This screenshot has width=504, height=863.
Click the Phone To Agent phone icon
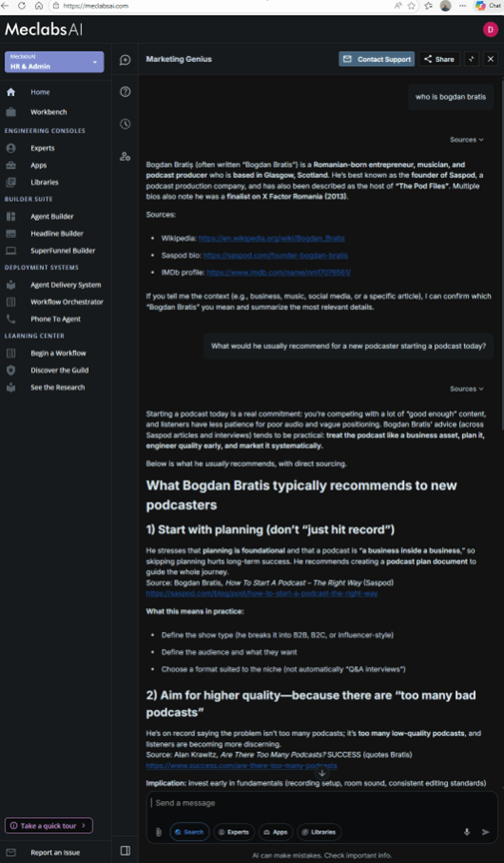tap(10, 319)
